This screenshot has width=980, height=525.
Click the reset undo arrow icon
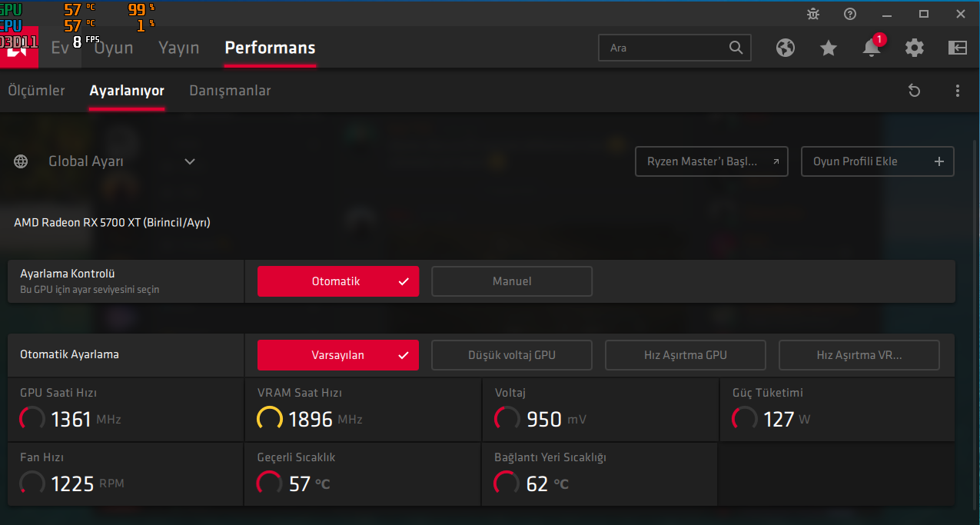[x=914, y=91]
